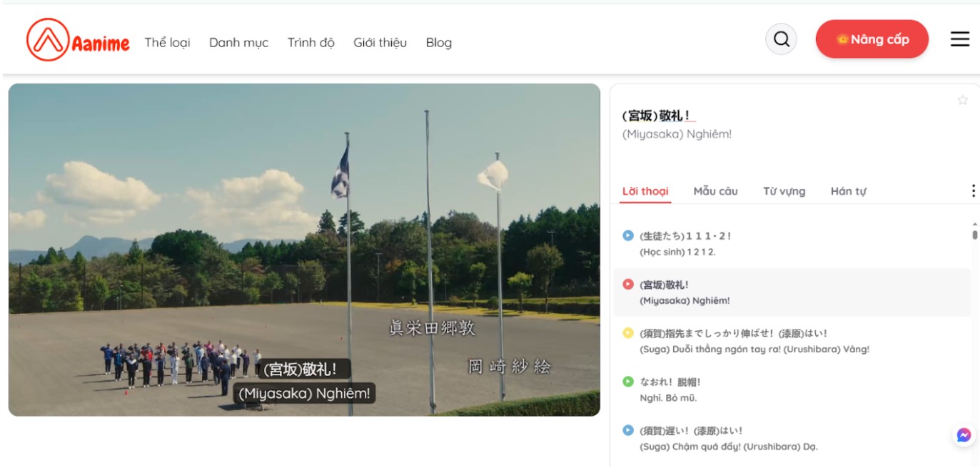Click the translation Nghỉ. Bỏ mũ.
Screen dimensions: 980x470
668,398
